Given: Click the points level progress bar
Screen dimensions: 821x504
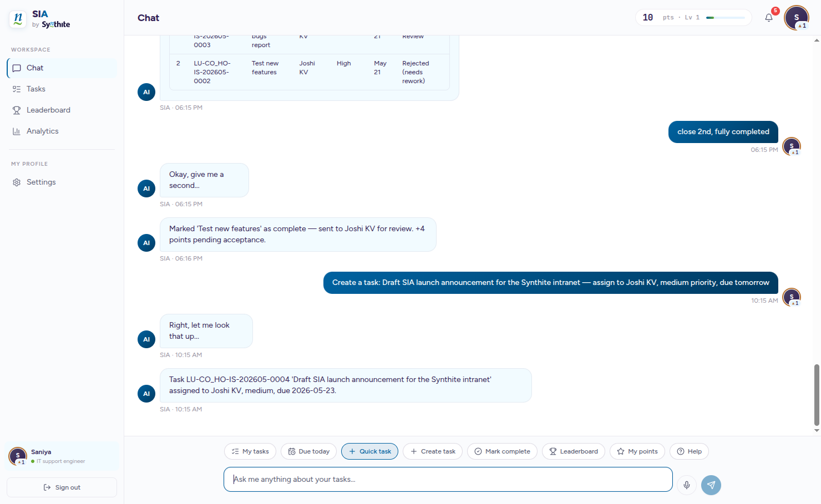Looking at the screenshot, I should pos(725,18).
